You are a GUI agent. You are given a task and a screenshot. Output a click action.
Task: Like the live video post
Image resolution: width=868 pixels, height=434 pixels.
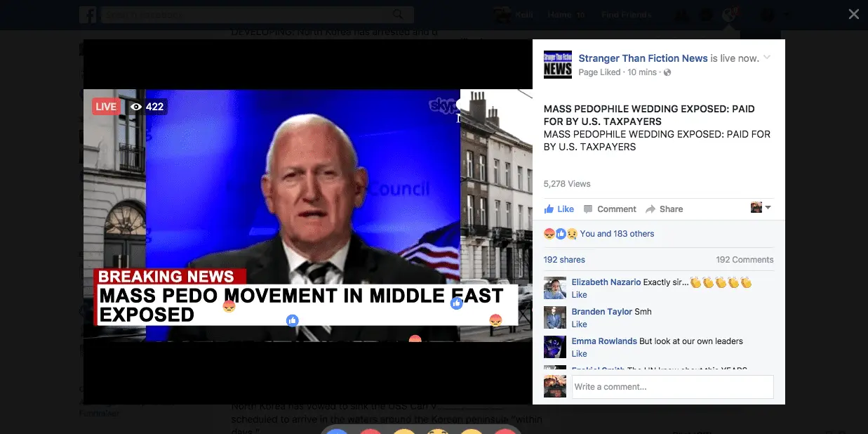pyautogui.click(x=559, y=209)
